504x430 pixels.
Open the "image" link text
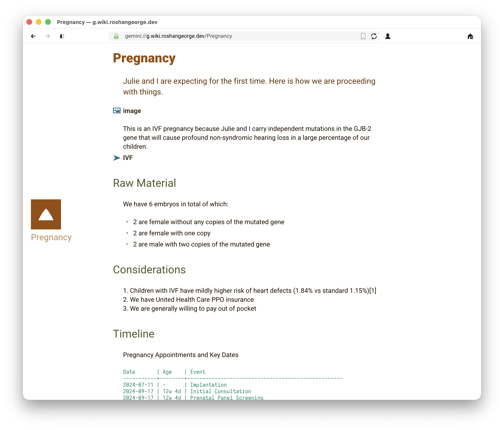click(132, 111)
